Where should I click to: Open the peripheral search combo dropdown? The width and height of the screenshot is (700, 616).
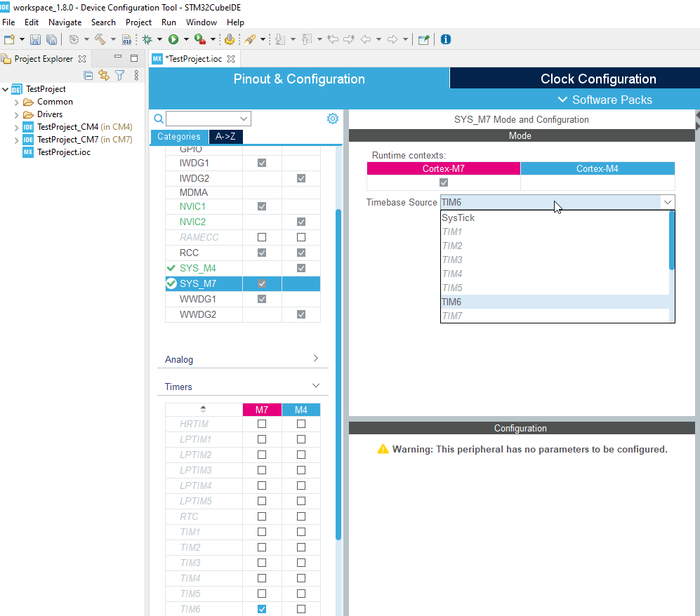tap(244, 119)
